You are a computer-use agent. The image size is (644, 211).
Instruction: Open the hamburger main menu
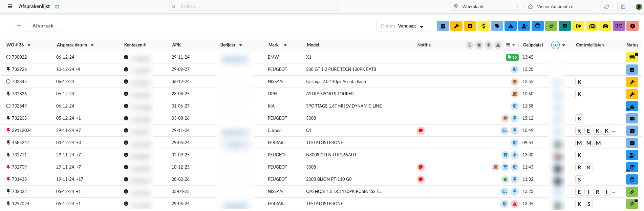point(10,6)
